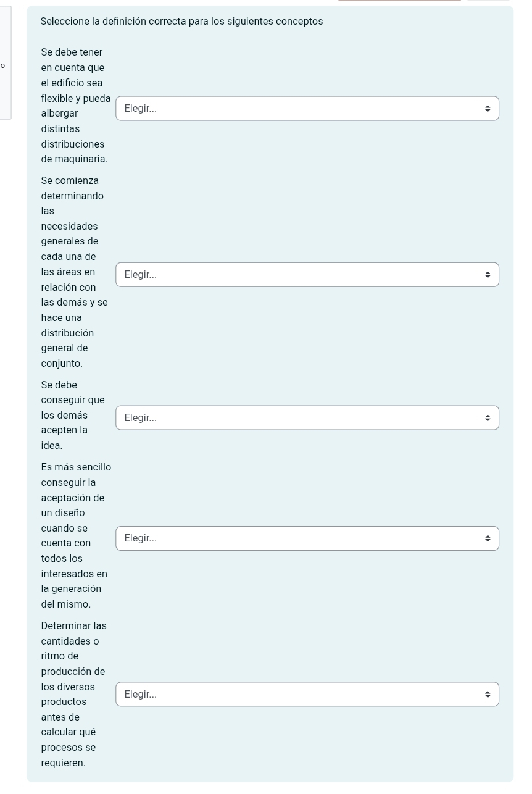This screenshot has width=532, height=794.
Task: Click the 'Elegir...' placeholder in the last dropdown
Action: point(141,695)
